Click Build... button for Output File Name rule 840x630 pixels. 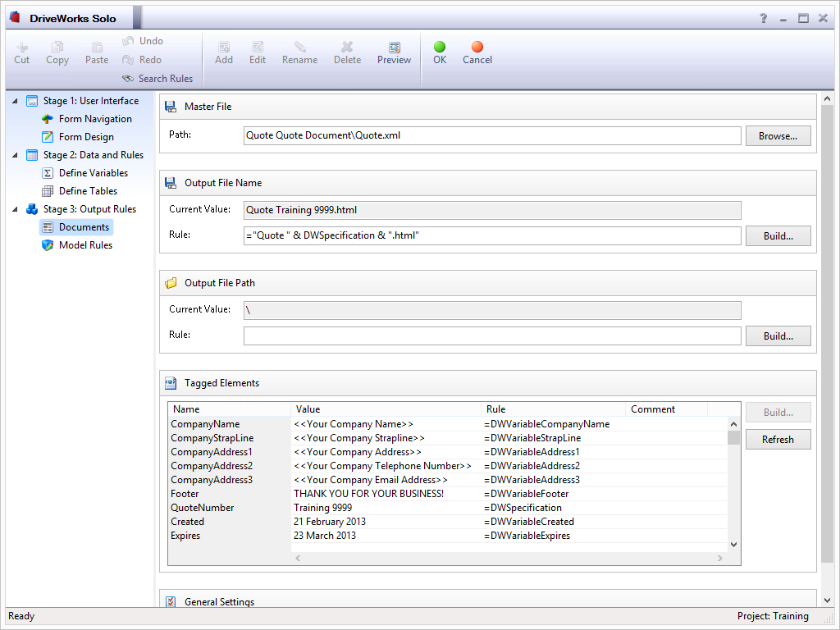[x=778, y=236]
